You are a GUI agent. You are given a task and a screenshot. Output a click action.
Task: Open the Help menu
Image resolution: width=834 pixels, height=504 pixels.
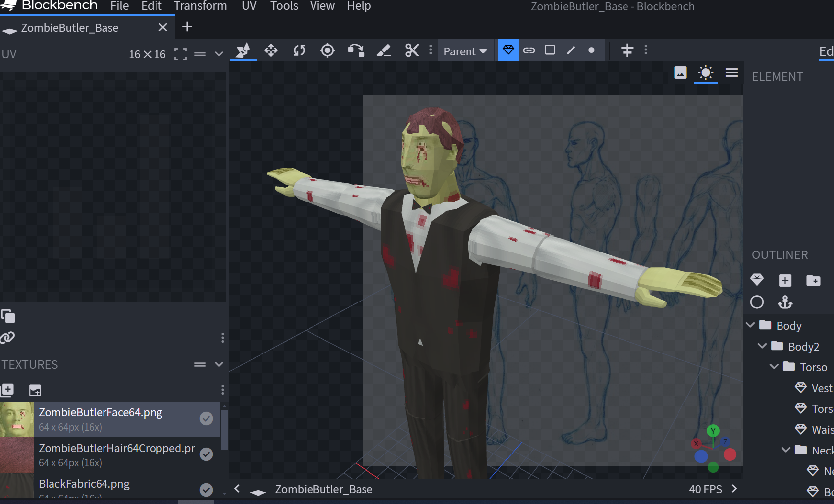click(x=359, y=6)
